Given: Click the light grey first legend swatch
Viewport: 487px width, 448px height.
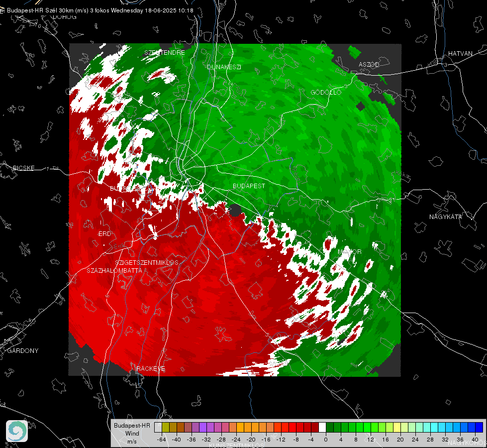Looking at the screenshot, I should tap(158, 427).
